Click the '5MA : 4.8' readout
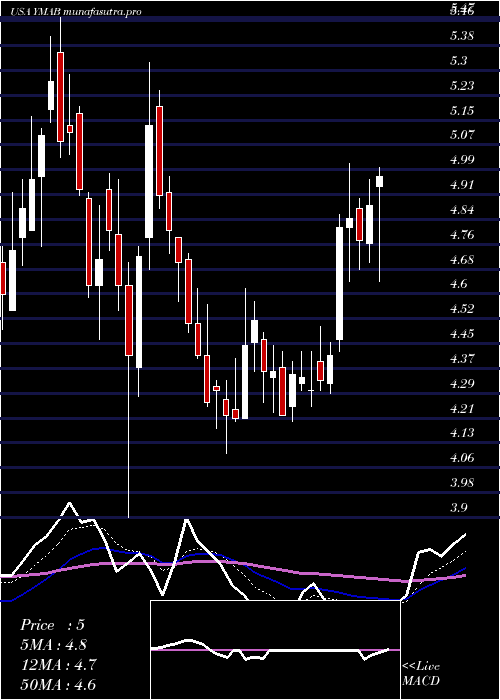500x700 pixels. (54, 645)
